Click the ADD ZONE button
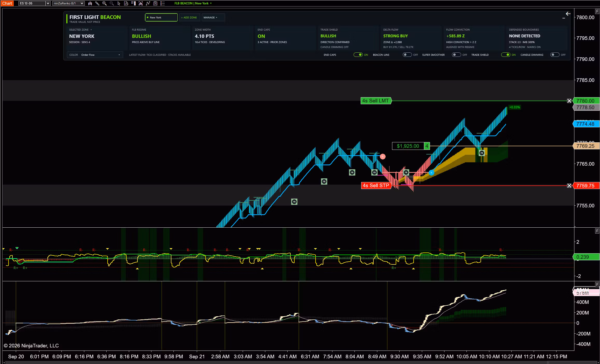Image resolution: width=600 pixels, height=364 pixels. point(189,17)
